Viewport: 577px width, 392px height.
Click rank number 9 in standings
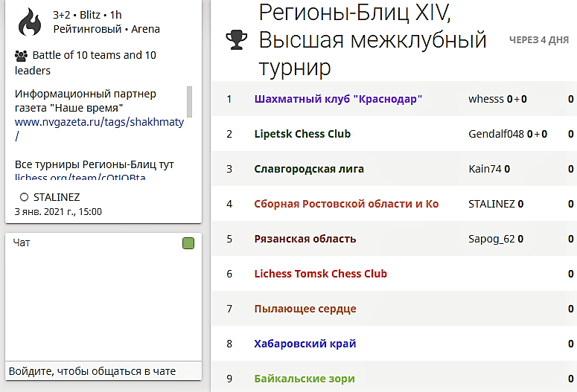(x=229, y=379)
